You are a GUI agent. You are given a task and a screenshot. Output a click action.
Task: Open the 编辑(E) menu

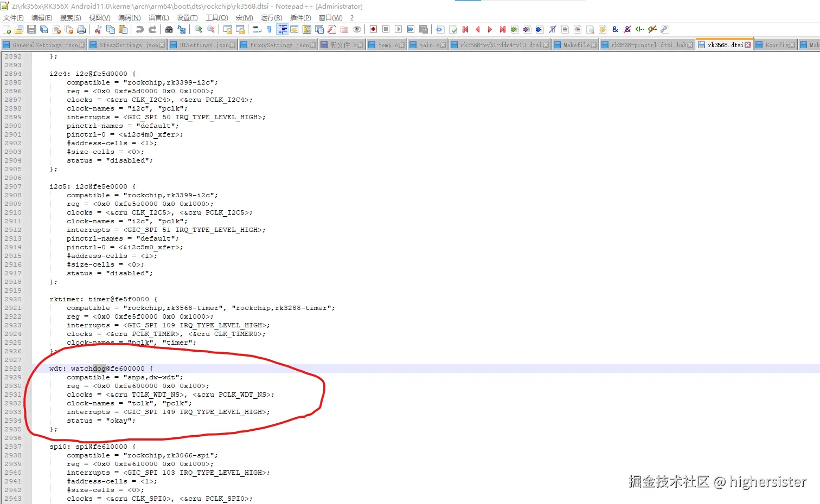click(x=42, y=18)
